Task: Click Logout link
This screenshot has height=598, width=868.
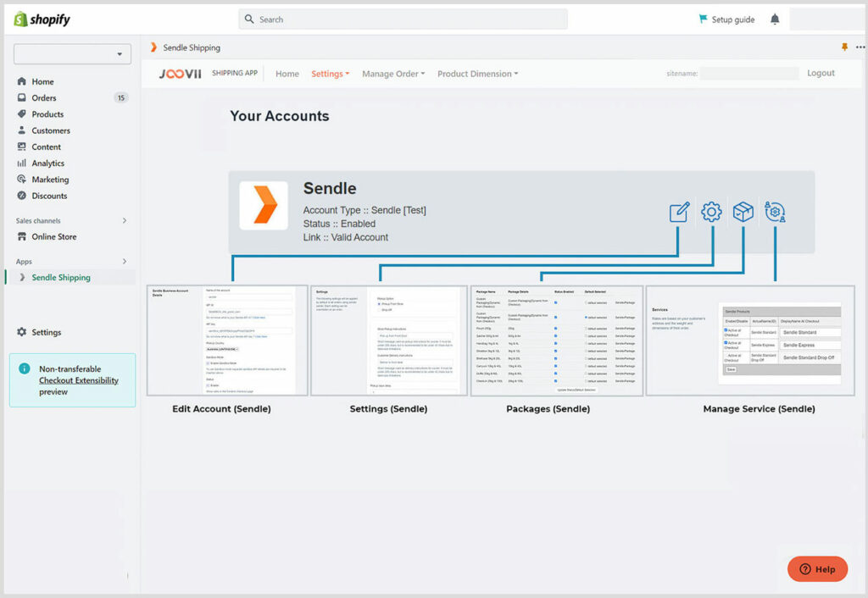Action: [821, 73]
